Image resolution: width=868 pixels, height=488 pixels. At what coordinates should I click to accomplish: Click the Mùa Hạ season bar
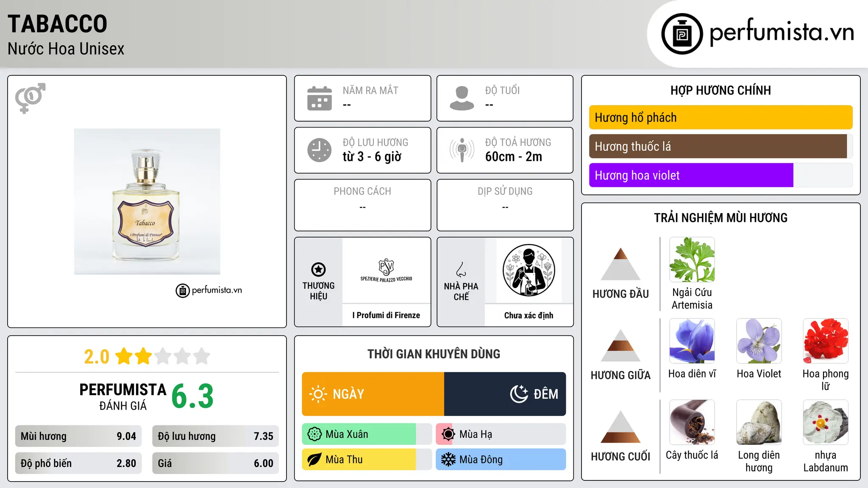point(501,434)
